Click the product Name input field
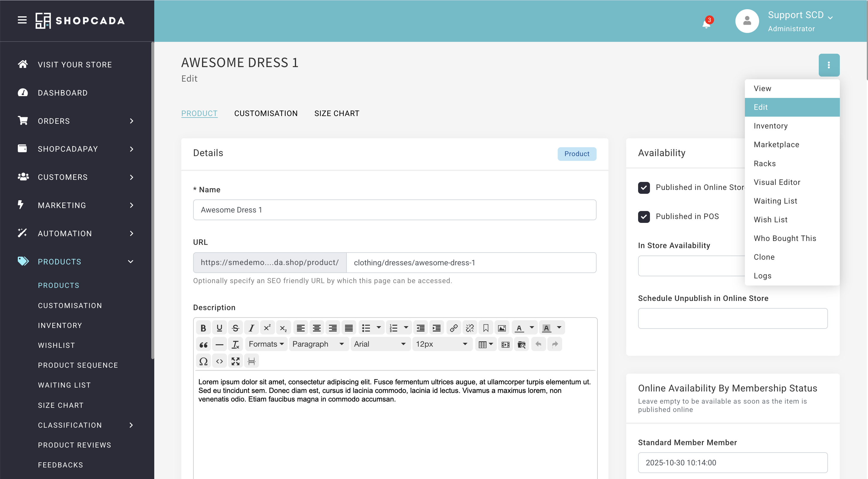Viewport: 868px width, 479px height. click(395, 210)
